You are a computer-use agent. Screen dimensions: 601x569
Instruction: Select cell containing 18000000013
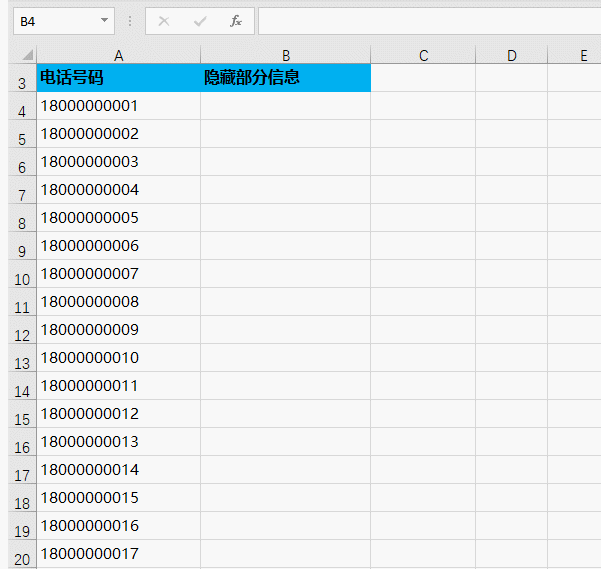pyautogui.click(x=118, y=441)
